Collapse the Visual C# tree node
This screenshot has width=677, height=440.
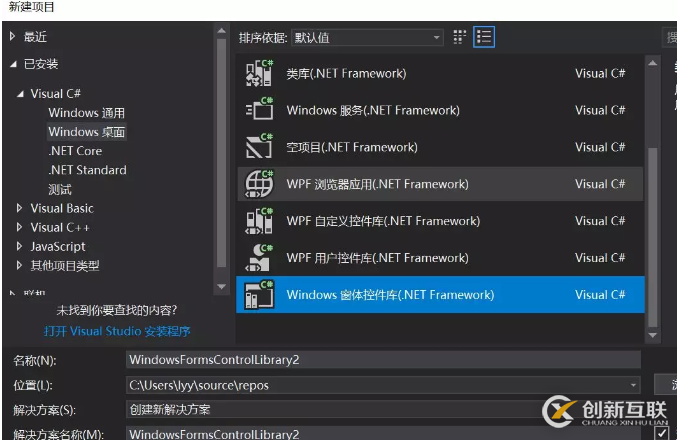tap(20, 94)
